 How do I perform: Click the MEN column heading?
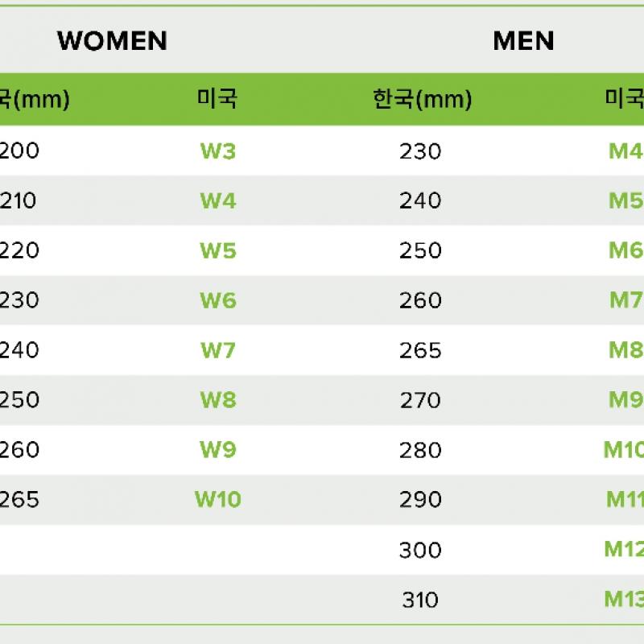click(x=523, y=41)
